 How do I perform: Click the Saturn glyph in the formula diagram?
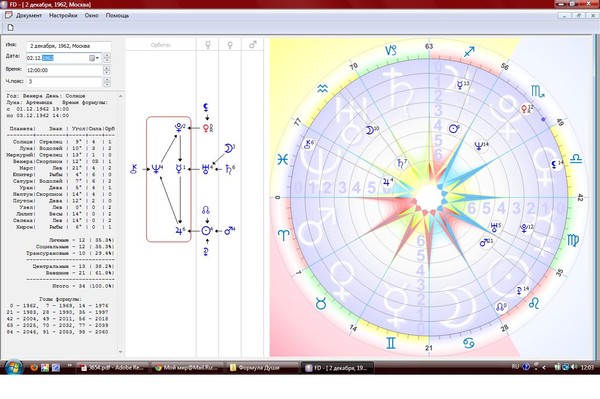click(x=228, y=169)
